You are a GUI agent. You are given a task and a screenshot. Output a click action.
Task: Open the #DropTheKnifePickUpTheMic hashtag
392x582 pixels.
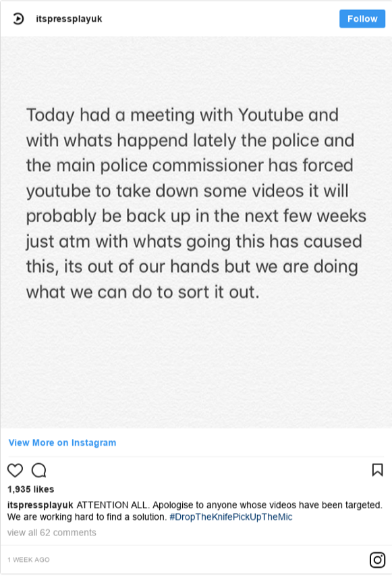[x=231, y=517]
